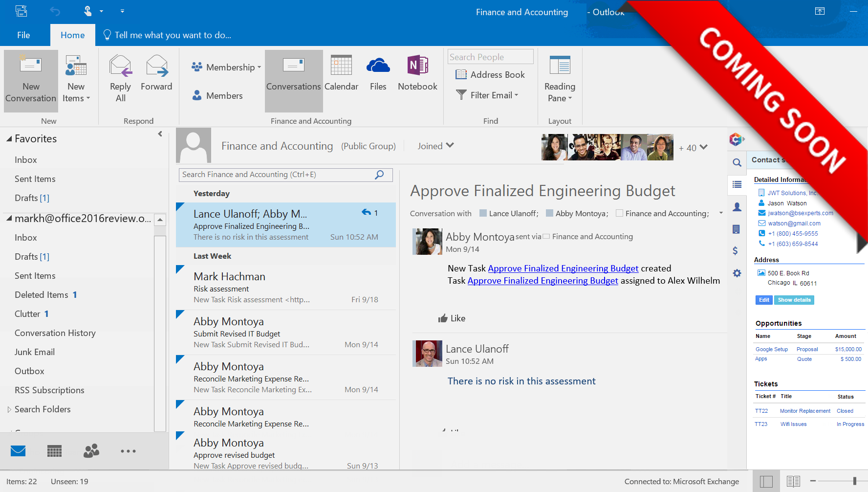Click the add-in search magnifier icon
This screenshot has height=492, width=868.
(737, 163)
